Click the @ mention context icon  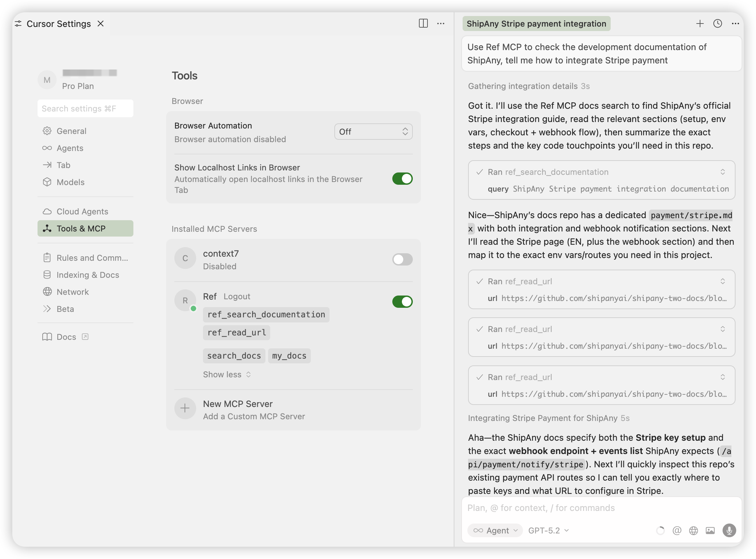(677, 530)
